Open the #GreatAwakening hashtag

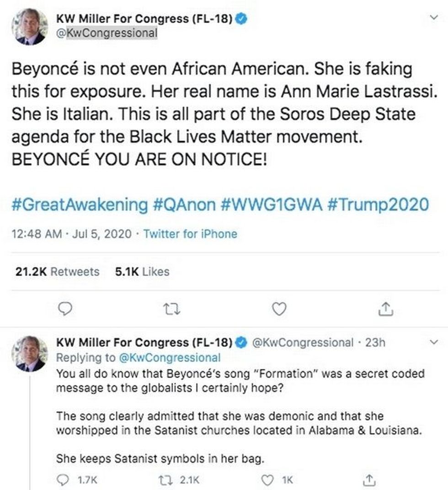click(x=78, y=204)
